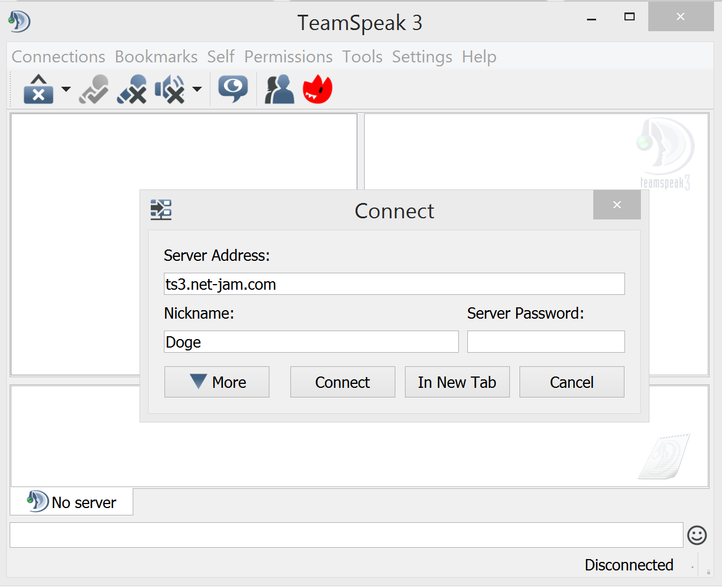
Task: Open the Help menu
Action: [479, 57]
